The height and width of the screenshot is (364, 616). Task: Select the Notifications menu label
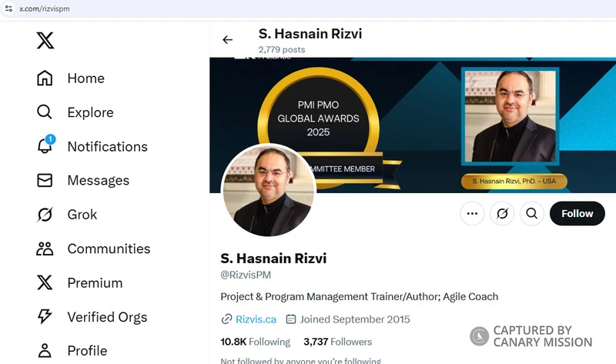[107, 146]
